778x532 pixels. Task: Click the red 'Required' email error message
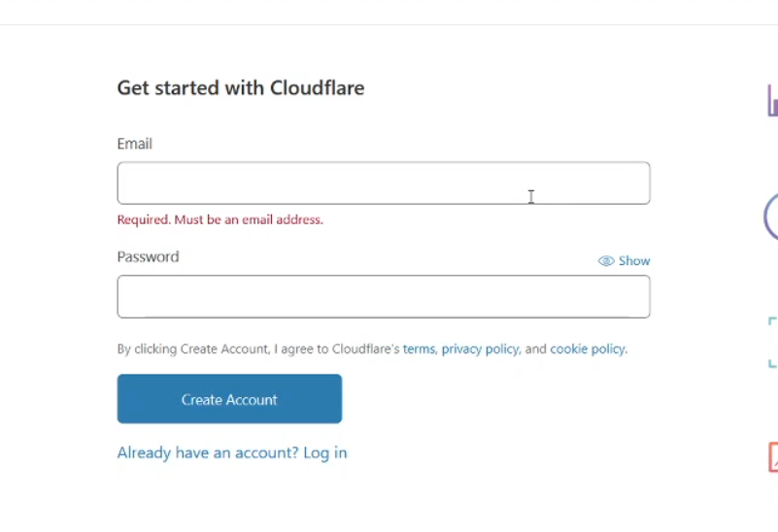coord(220,219)
